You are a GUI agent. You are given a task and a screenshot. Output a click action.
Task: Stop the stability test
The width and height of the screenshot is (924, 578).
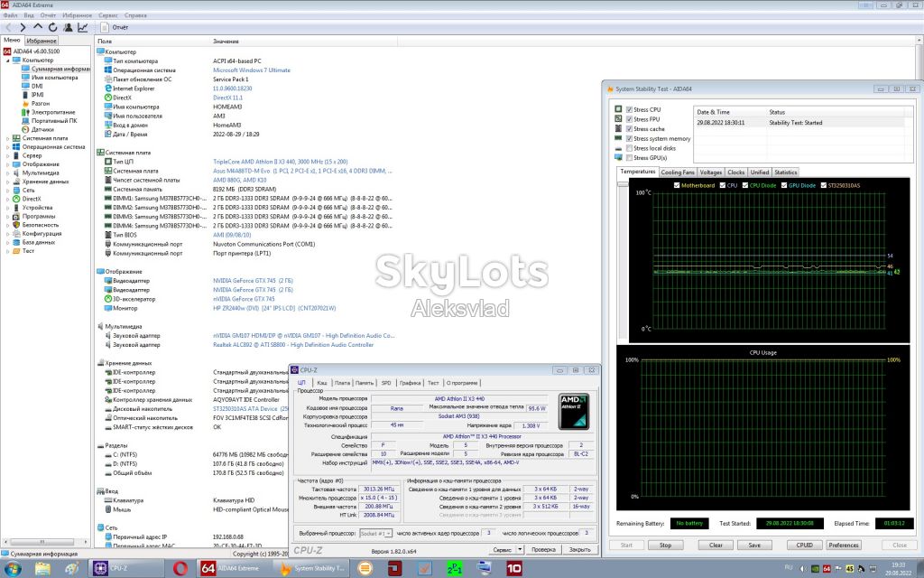tap(665, 545)
